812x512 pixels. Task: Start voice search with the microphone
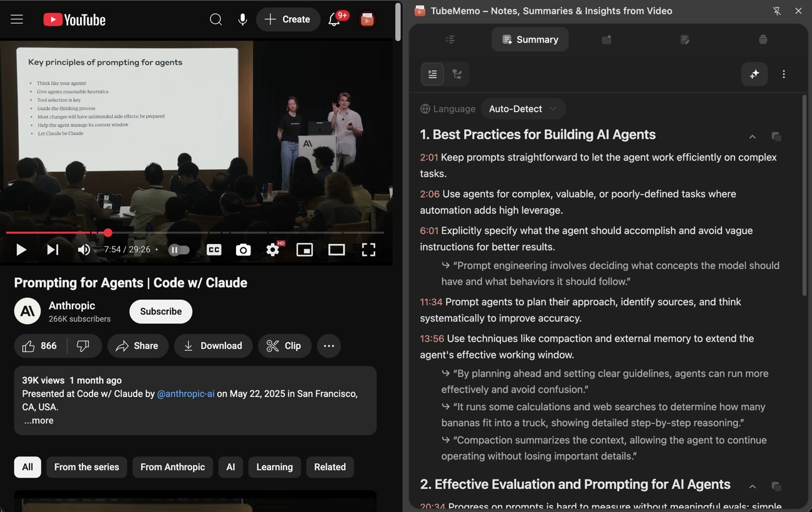tap(242, 20)
